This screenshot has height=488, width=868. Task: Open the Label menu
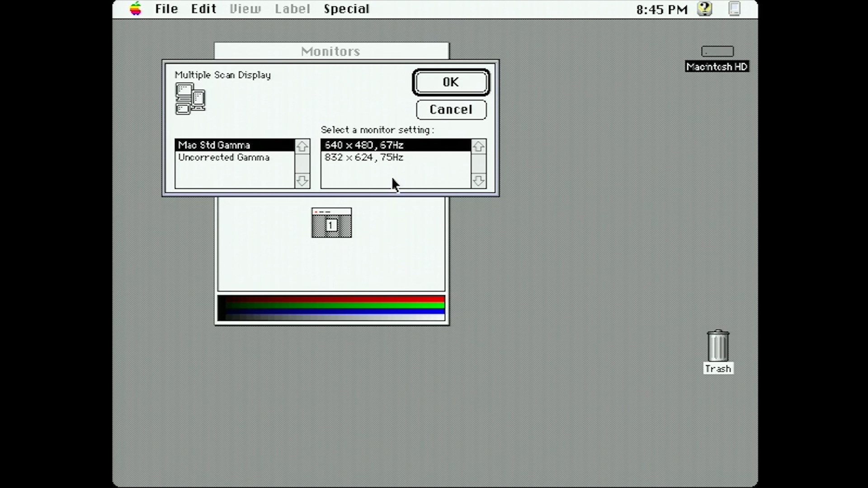tap(292, 9)
